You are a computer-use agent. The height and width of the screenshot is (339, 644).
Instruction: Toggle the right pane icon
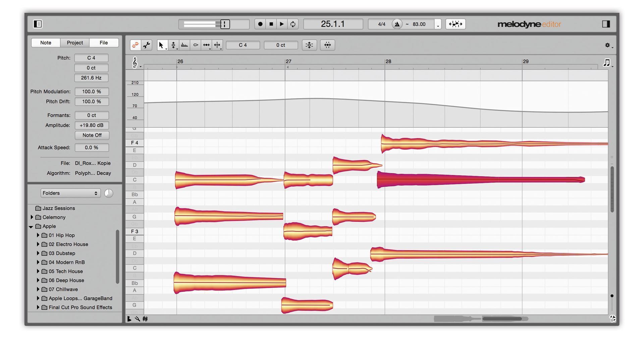point(606,24)
